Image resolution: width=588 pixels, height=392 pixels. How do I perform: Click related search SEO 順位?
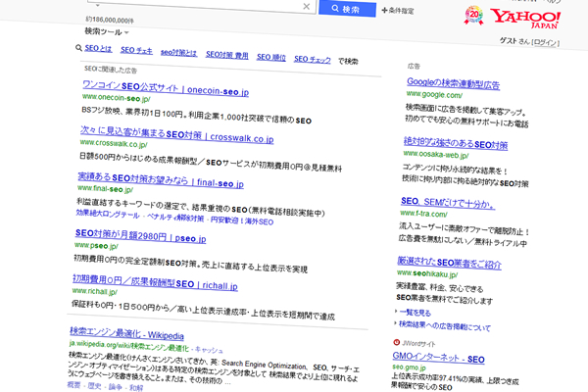click(x=271, y=57)
